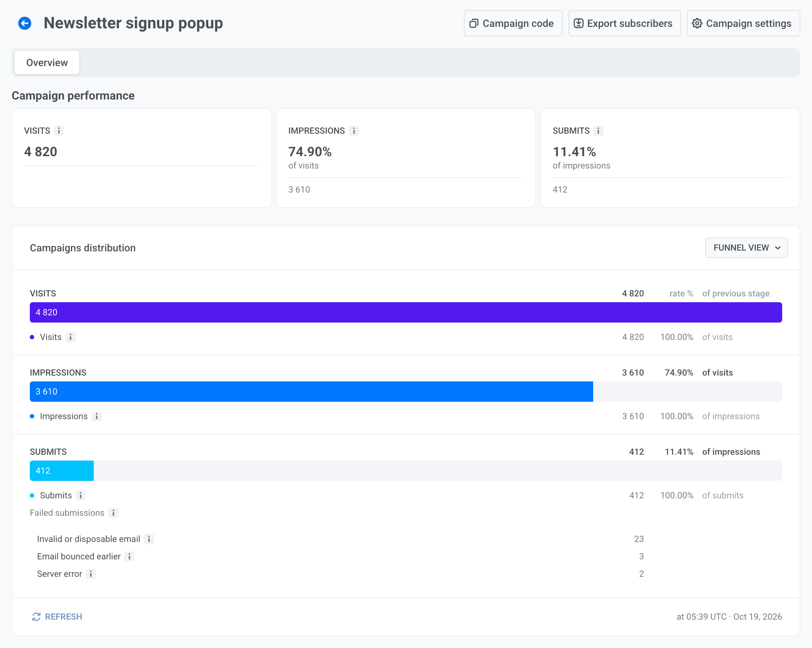
Task: Open info for Invalid or disposable email
Action: pos(149,539)
